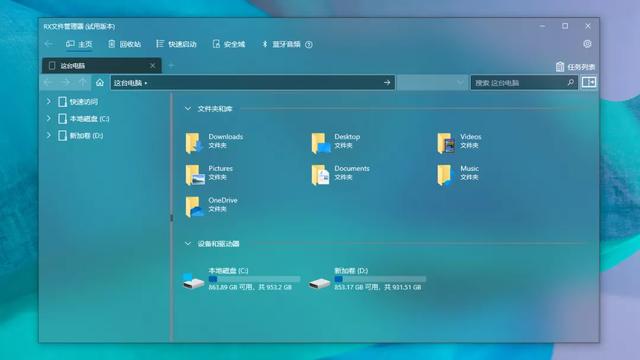Open the Downloads folder icon
Screen dimensions: 640x360
coord(194,143)
